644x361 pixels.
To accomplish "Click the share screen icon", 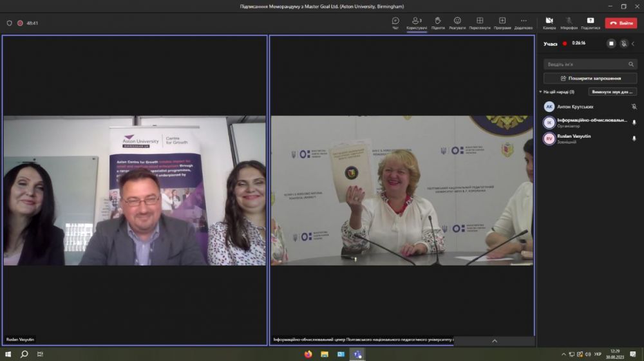I will pos(590,23).
